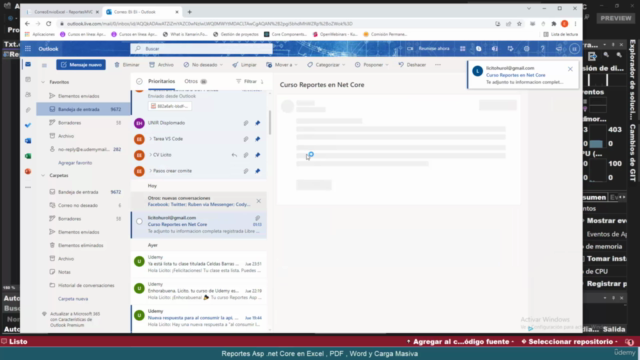The width and height of the screenshot is (640, 360).
Task: Open a new Chrome tab
Action: [x=189, y=12]
